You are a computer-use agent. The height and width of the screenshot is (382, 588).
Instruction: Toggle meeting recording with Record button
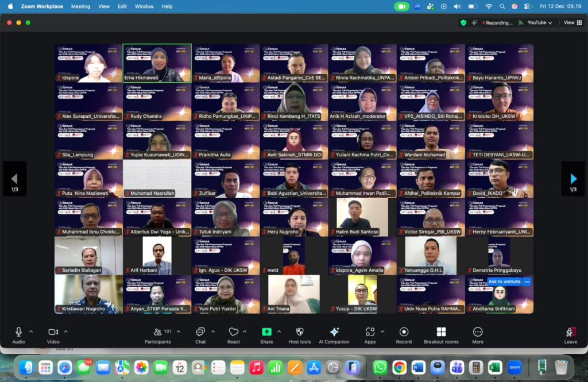pyautogui.click(x=404, y=332)
